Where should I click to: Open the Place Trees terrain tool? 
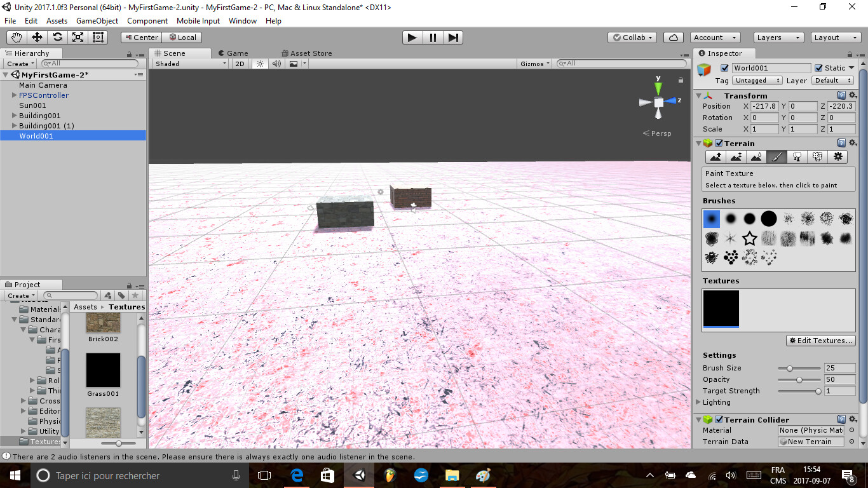[797, 157]
